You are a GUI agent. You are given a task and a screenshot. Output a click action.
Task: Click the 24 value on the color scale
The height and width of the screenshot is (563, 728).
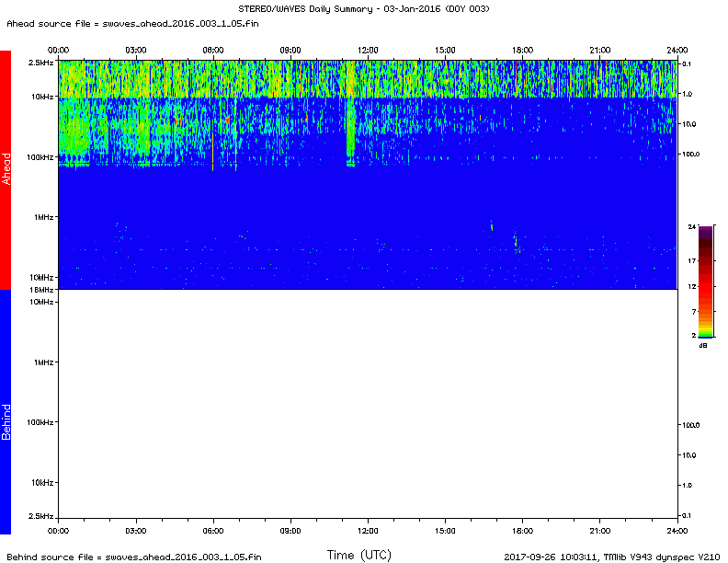click(691, 226)
